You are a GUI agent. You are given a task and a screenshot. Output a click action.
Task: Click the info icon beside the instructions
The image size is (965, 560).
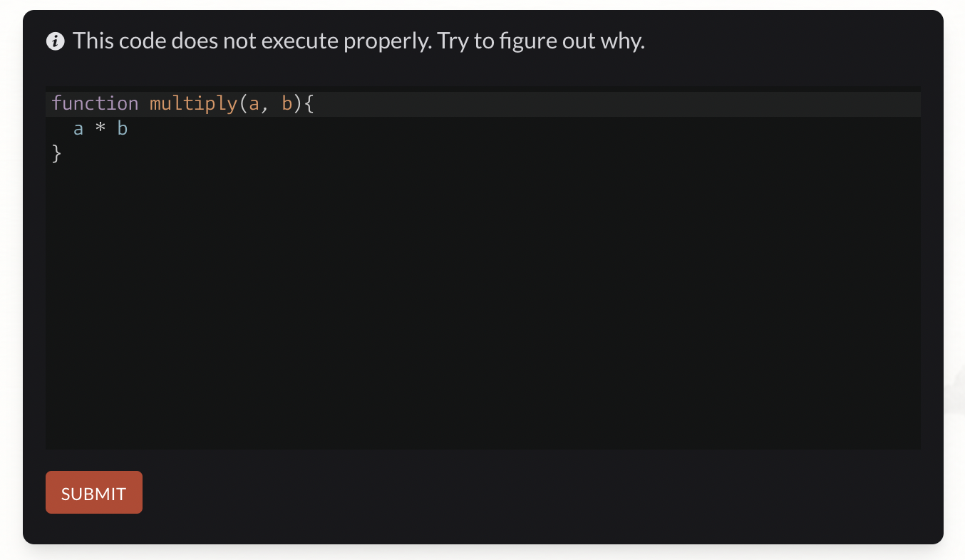tap(55, 41)
